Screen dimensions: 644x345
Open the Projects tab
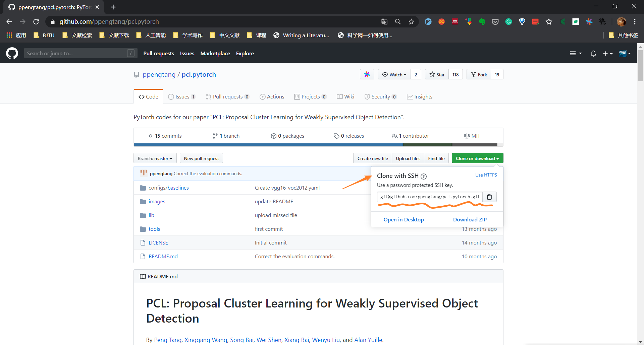click(310, 97)
